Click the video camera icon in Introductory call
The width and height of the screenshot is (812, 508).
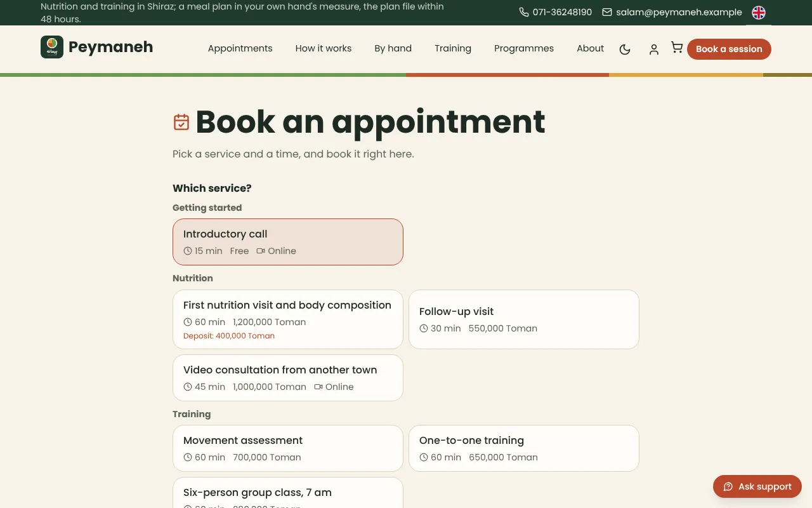(x=261, y=251)
